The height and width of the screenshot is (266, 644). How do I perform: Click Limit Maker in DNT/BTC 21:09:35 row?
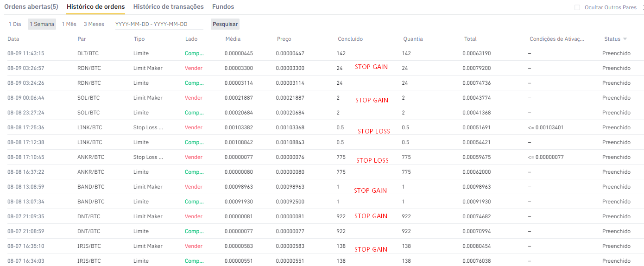pos(148,216)
